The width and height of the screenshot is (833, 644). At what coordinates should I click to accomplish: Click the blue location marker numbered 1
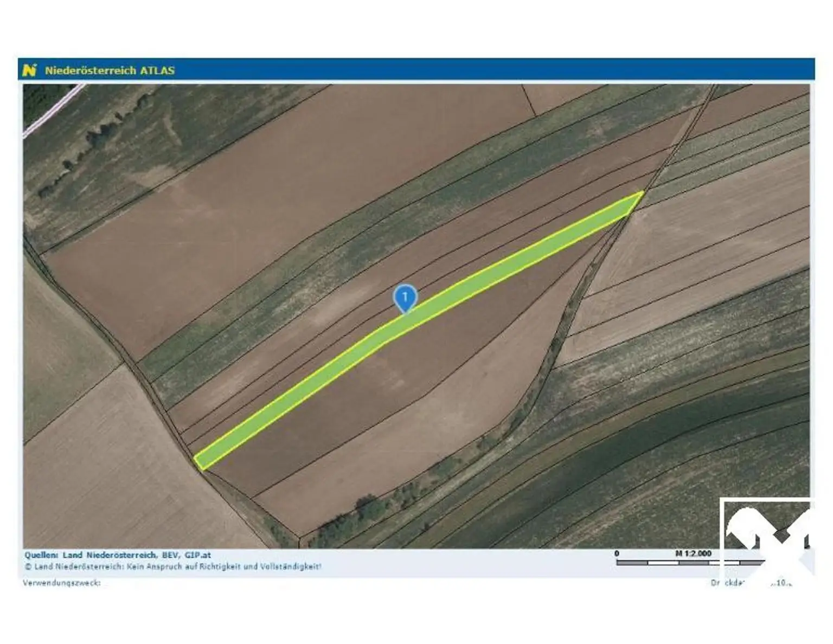pos(405,297)
